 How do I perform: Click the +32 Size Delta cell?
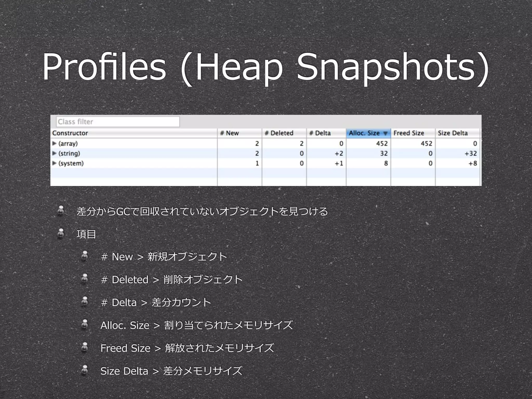coord(471,153)
